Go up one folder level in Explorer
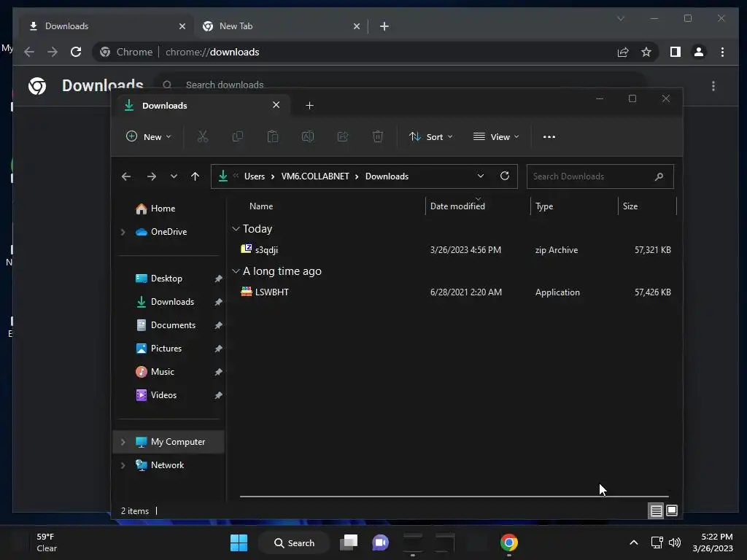 pos(195,176)
